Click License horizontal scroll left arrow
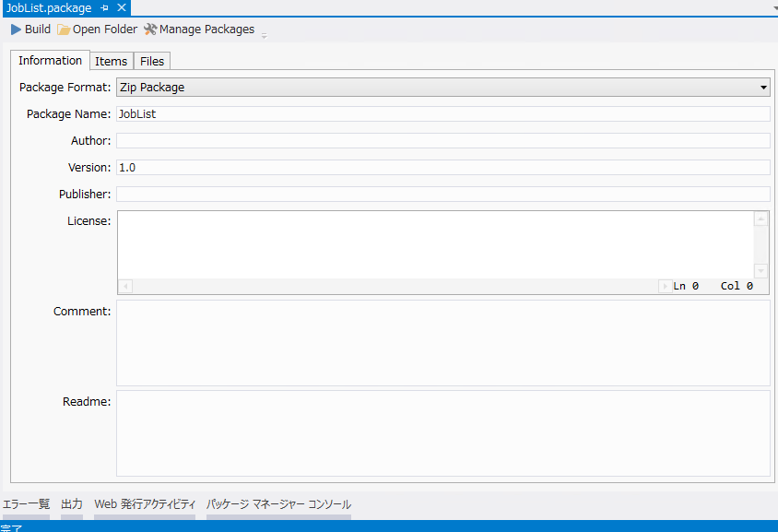The image size is (778, 532). click(125, 287)
